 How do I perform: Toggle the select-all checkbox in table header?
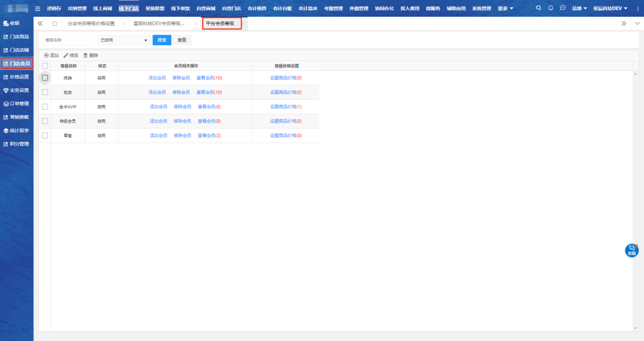pyautogui.click(x=45, y=66)
